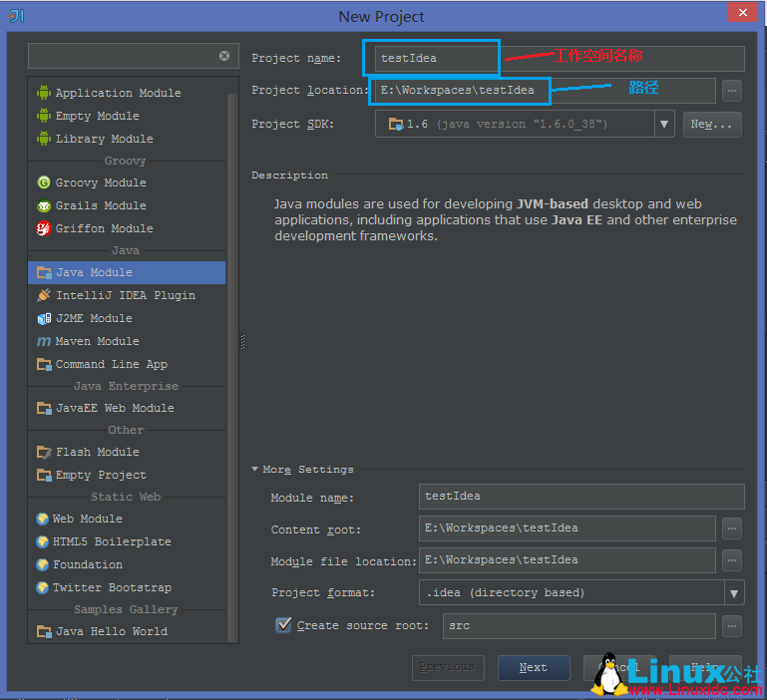The image size is (767, 700).
Task: Clear search with the X icon
Action: point(224,56)
